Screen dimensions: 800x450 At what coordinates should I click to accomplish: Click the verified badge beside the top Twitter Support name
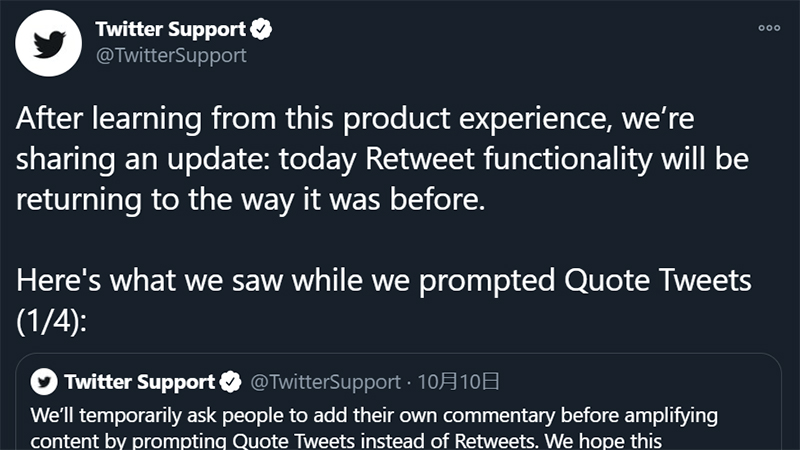(x=262, y=30)
